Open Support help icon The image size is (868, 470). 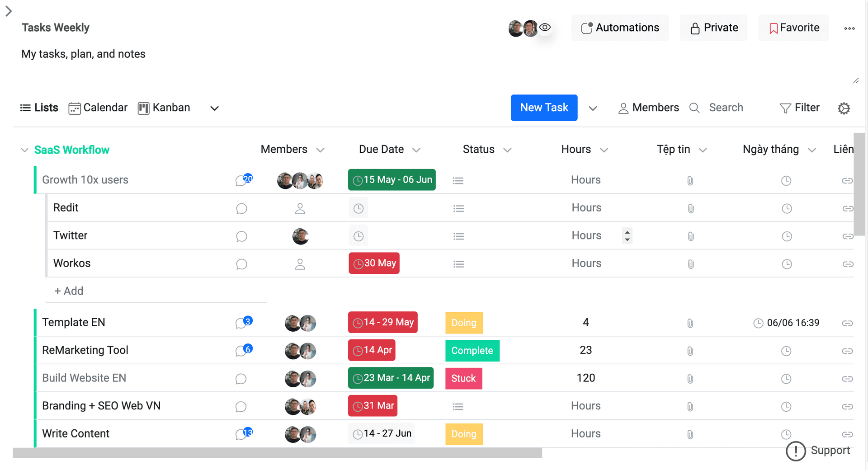pyautogui.click(x=796, y=451)
